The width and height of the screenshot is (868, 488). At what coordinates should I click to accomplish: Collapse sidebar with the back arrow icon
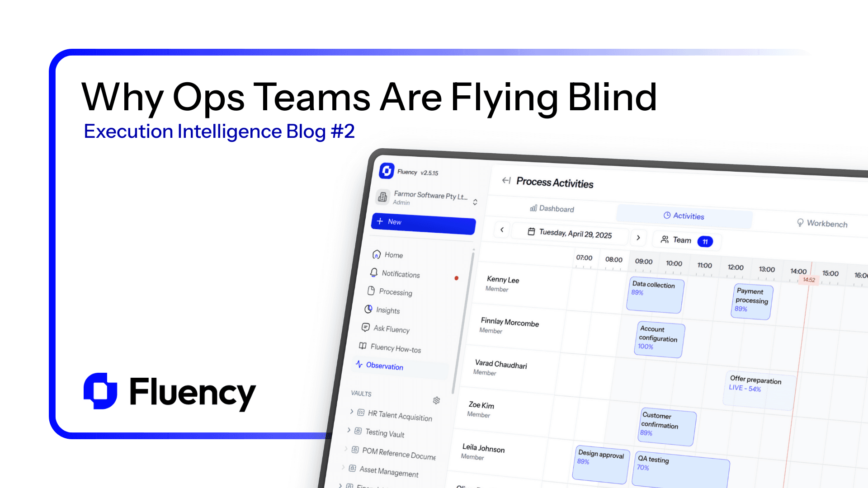(x=506, y=180)
